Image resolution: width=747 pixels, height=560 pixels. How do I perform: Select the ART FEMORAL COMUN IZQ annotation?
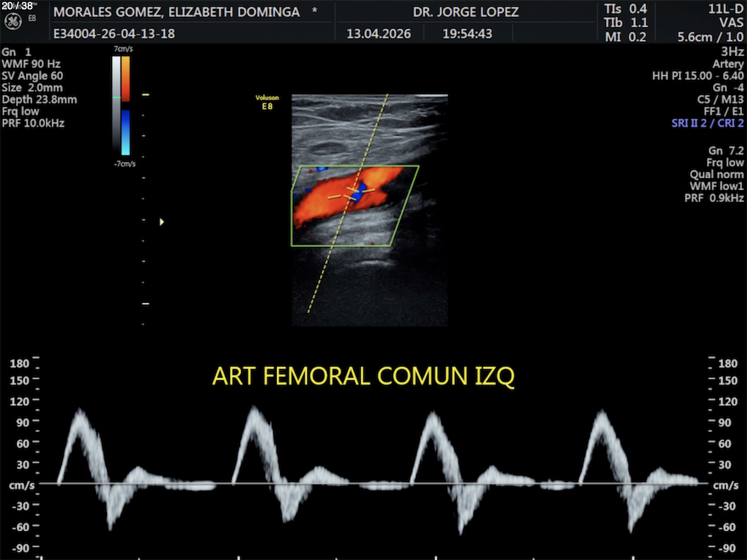(x=363, y=376)
